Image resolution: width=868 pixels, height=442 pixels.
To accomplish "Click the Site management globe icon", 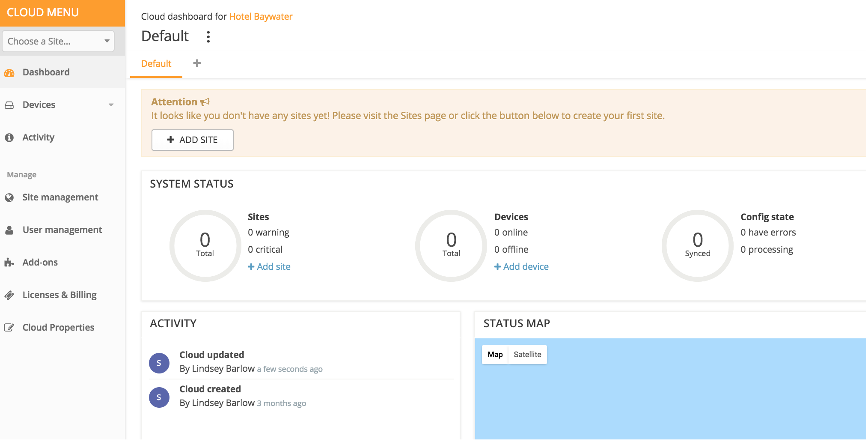I will coord(9,197).
